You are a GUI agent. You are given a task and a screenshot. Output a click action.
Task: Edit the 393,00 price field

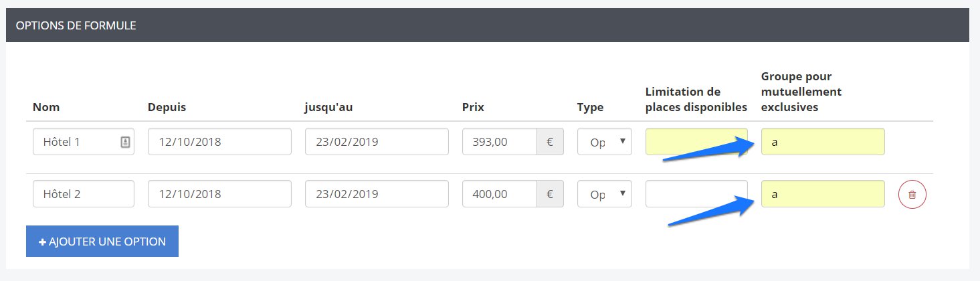click(499, 142)
